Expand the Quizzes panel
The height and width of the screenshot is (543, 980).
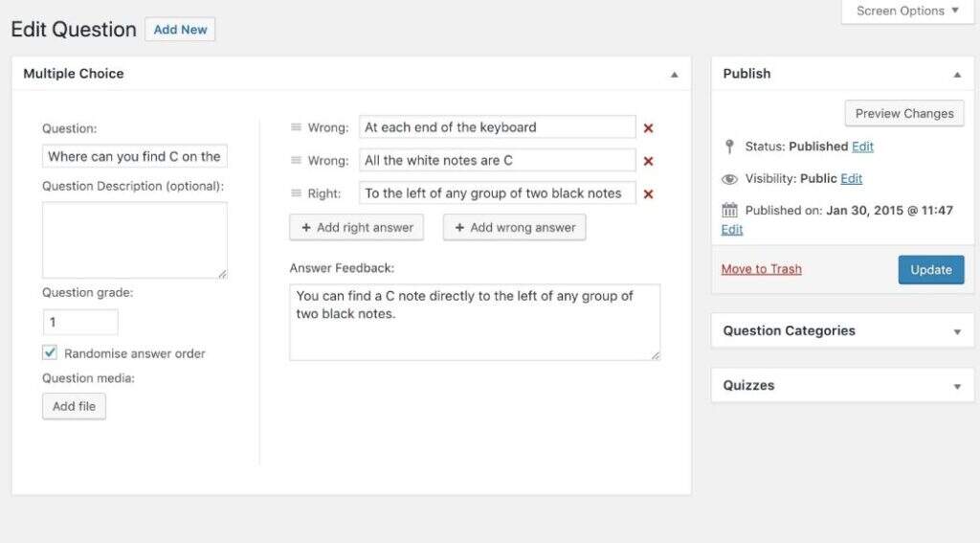(957, 386)
